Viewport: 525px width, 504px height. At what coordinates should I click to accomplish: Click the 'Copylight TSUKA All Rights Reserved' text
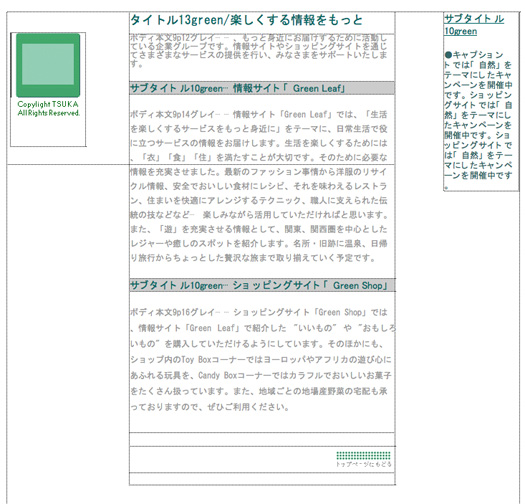point(48,109)
